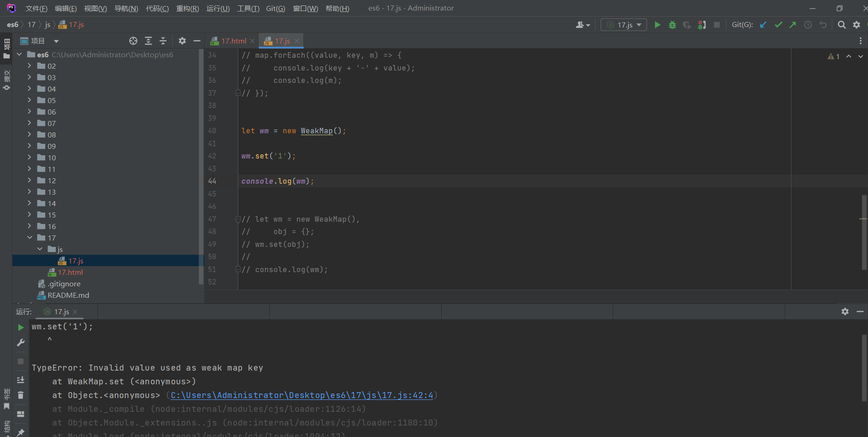Screen dimensions: 868x437
Task: Open the user account dropdown
Action: pos(583,25)
